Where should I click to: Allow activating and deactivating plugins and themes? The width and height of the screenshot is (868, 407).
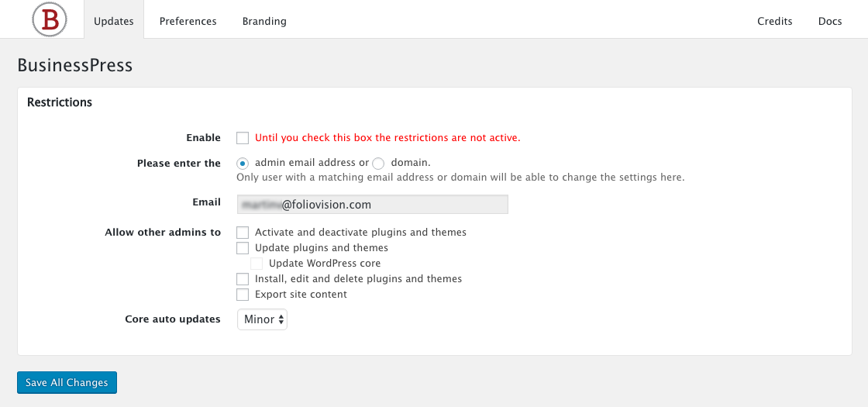pos(243,233)
